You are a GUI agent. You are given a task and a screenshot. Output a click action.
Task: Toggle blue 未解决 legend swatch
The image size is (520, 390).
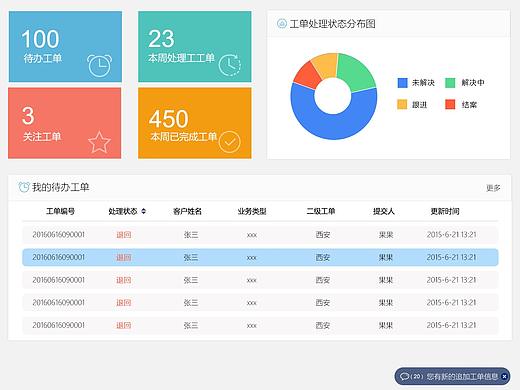[402, 83]
